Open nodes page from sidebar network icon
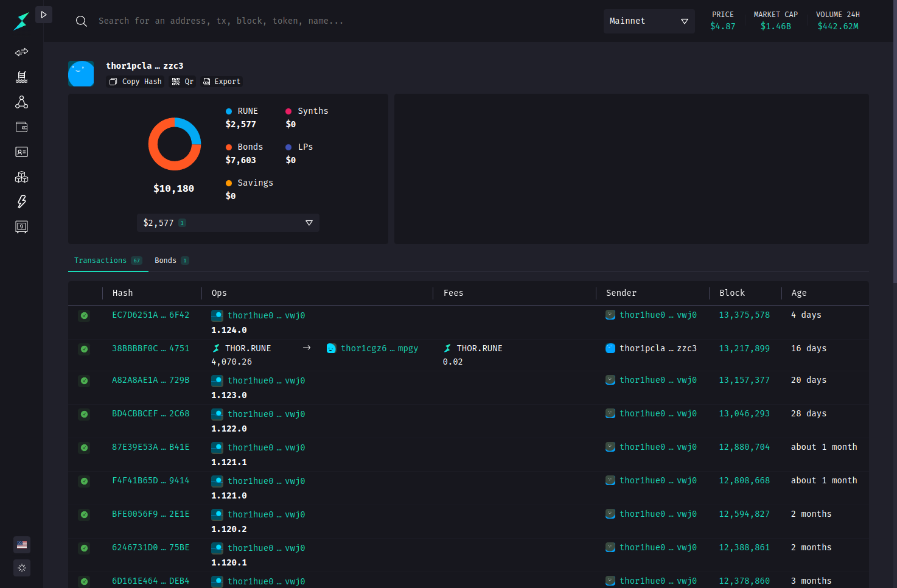897x588 pixels. click(22, 102)
